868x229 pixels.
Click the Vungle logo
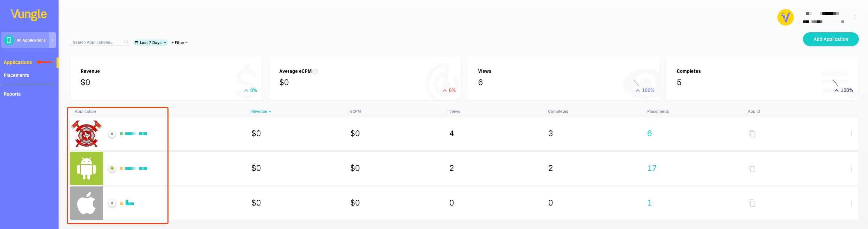[29, 14]
